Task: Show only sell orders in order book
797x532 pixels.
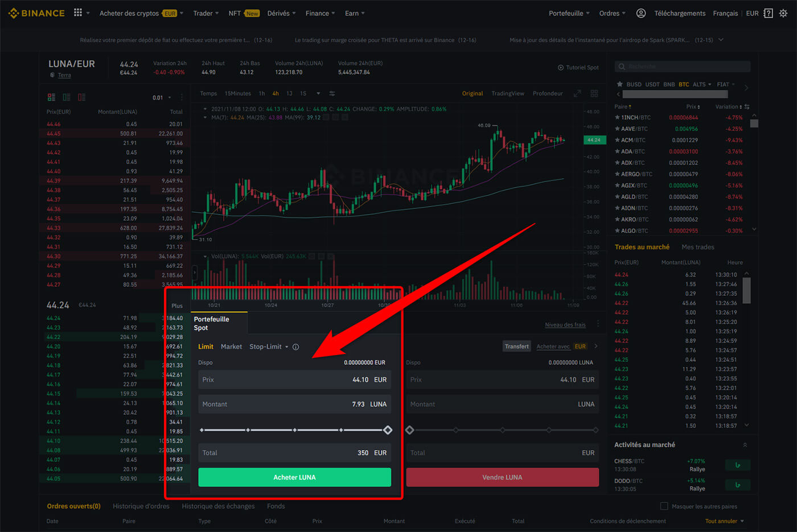Action: click(81, 97)
